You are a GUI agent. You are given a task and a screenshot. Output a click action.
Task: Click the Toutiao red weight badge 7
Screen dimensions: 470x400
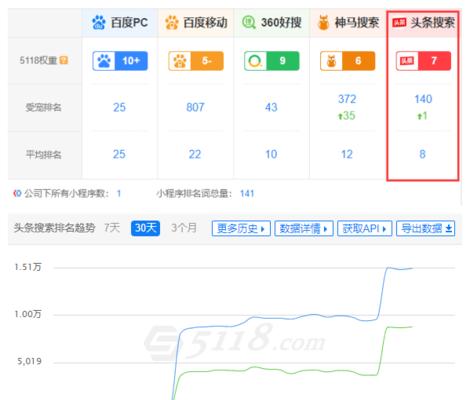[423, 61]
